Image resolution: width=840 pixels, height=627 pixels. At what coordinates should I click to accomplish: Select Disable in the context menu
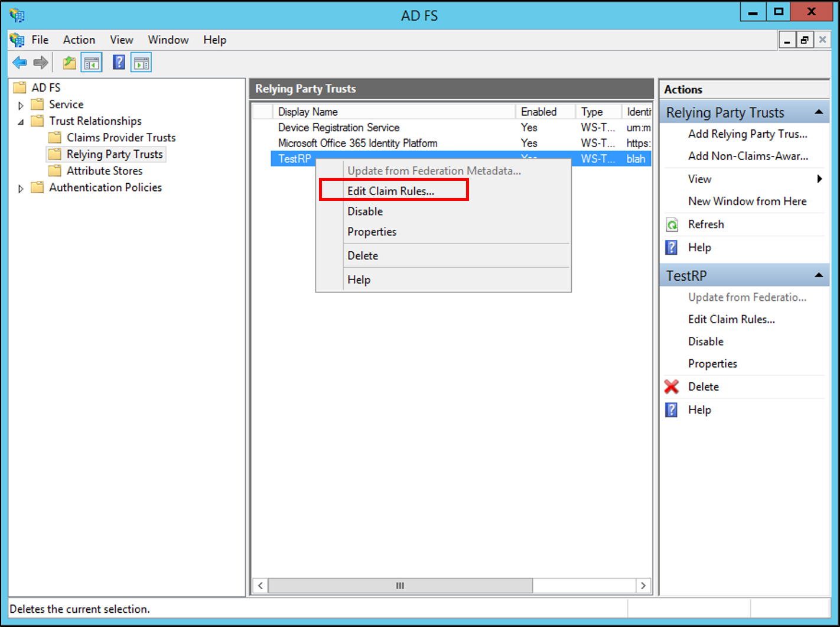(x=364, y=211)
